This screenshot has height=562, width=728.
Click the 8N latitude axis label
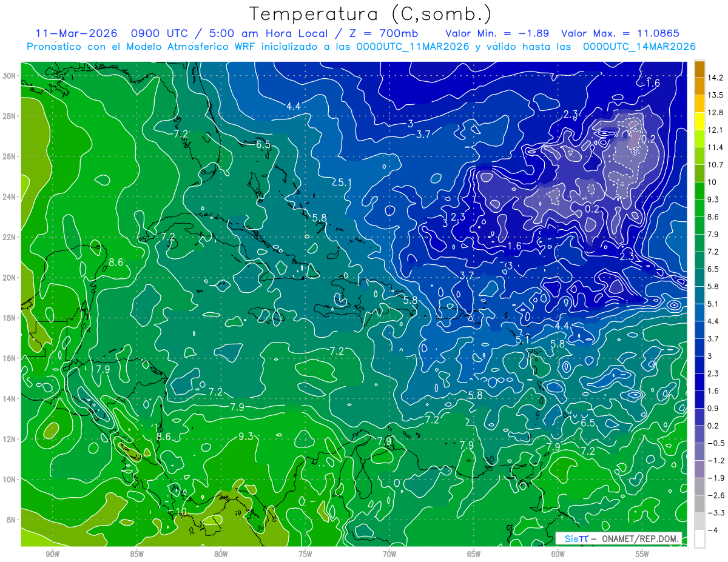[12, 520]
